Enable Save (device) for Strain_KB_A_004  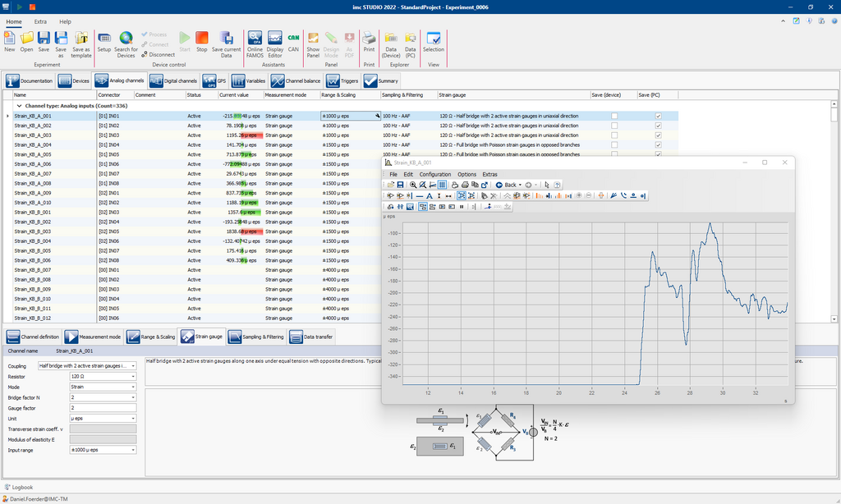pos(614,144)
